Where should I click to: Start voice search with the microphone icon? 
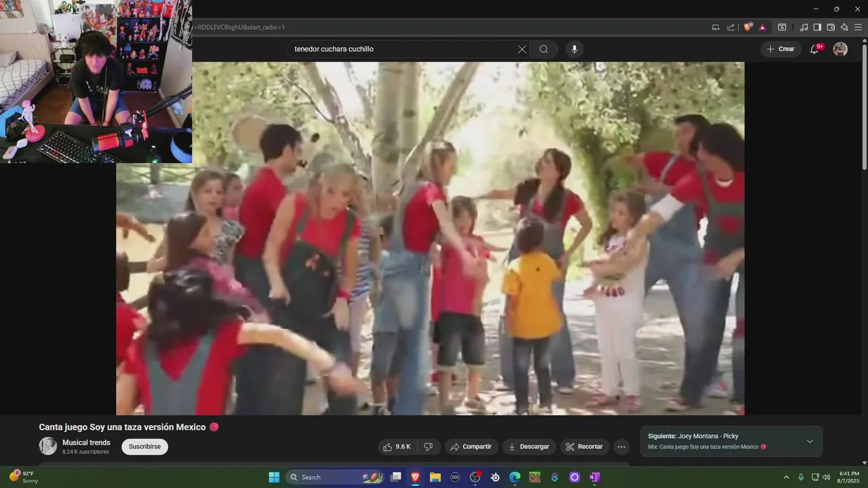(x=574, y=49)
